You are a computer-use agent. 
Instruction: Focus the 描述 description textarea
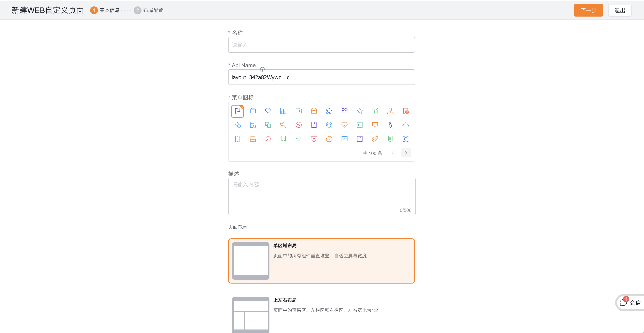pyautogui.click(x=322, y=196)
